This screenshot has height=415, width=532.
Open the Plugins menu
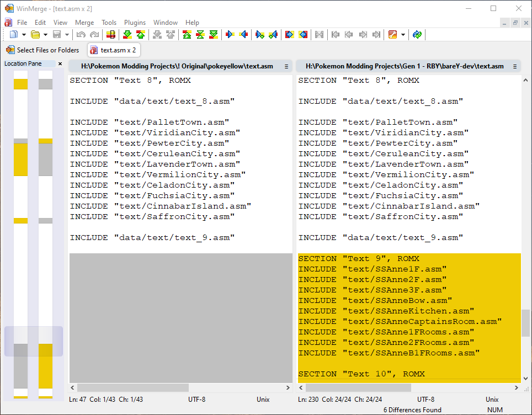135,23
